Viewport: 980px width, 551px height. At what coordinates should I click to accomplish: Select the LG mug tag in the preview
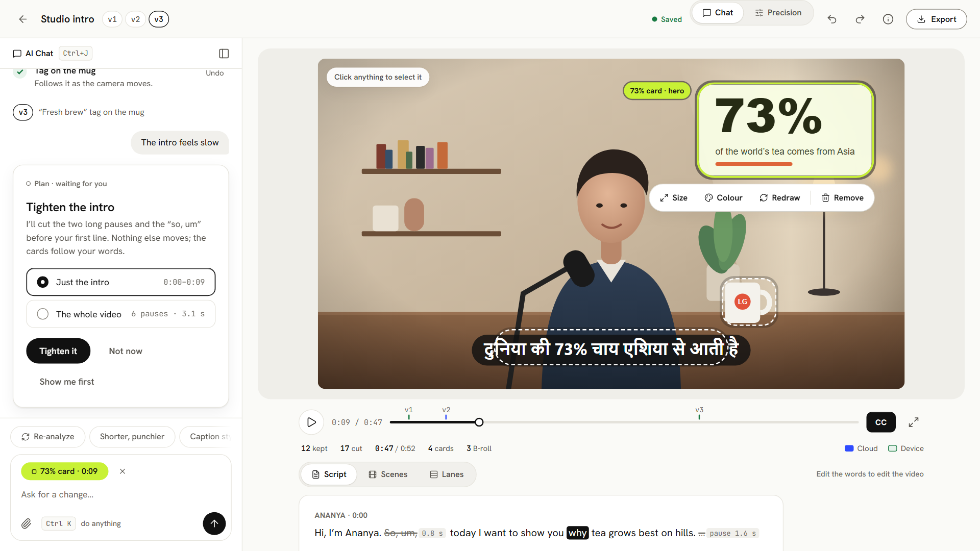pyautogui.click(x=748, y=302)
